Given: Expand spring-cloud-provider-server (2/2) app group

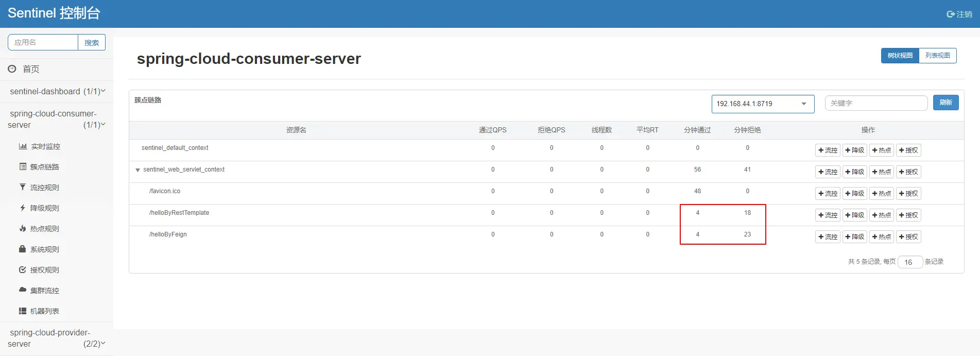Looking at the screenshot, I should click(x=57, y=338).
